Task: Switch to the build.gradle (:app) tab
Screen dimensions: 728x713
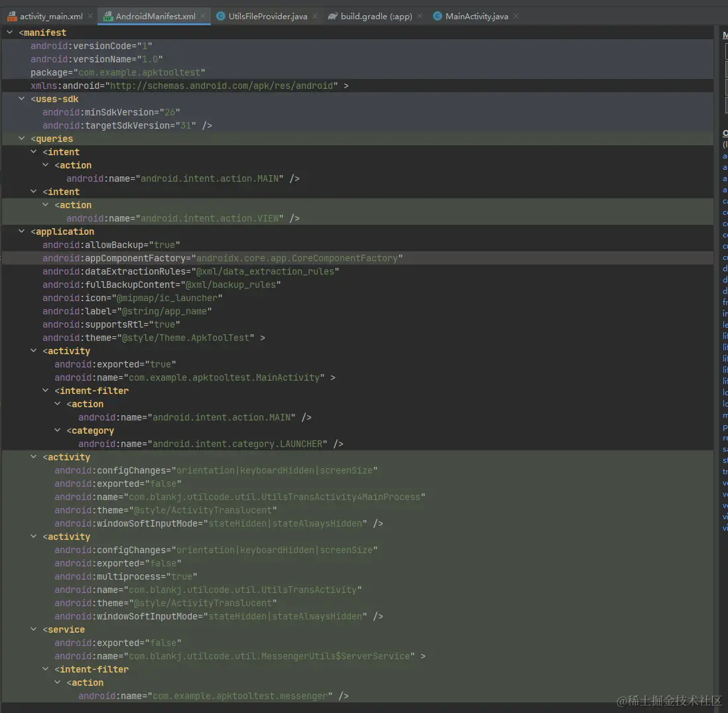Action: (376, 17)
